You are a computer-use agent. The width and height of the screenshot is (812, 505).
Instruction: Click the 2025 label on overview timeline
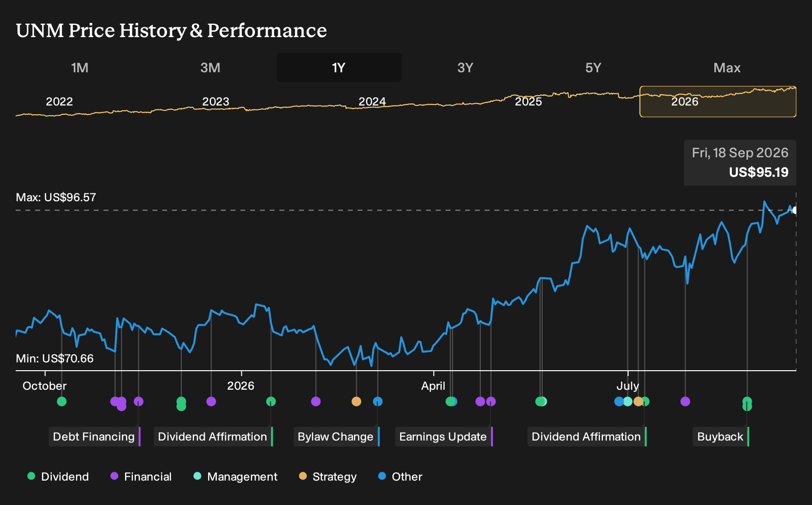coord(529,102)
